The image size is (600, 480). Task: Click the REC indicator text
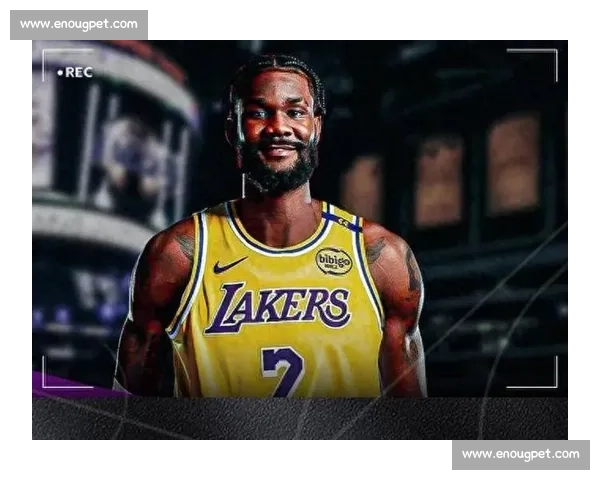(x=75, y=72)
